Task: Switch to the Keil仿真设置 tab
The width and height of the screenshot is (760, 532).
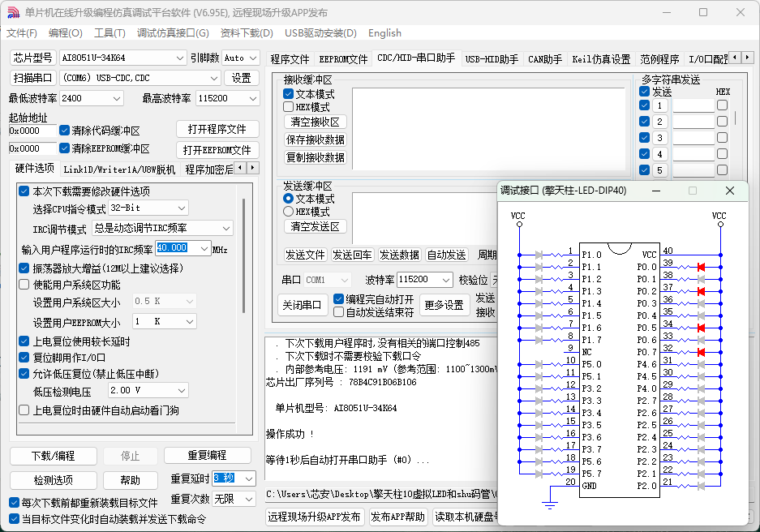Action: (x=601, y=59)
